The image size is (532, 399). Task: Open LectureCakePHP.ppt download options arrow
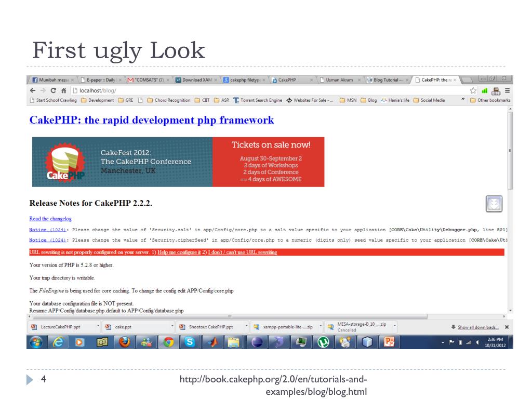click(x=98, y=326)
